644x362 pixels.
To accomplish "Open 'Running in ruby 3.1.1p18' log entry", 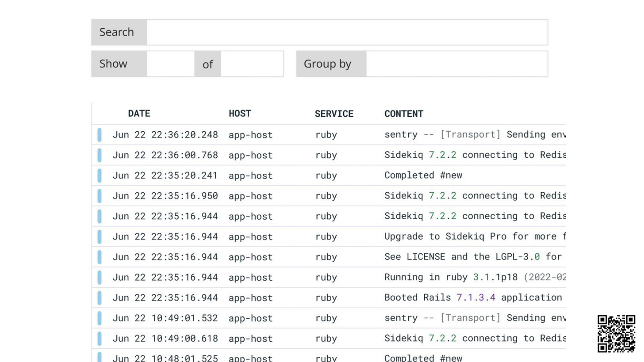I will 475,277.
